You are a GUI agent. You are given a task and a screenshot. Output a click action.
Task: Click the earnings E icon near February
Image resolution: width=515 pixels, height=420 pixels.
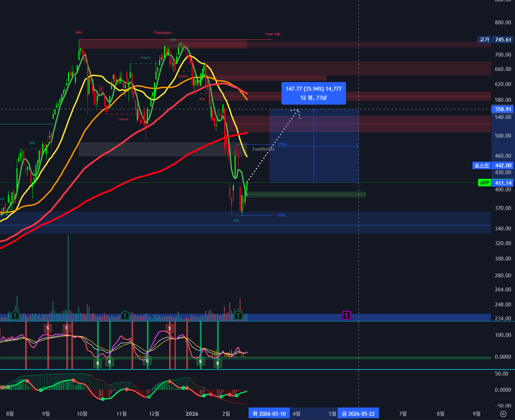pyautogui.click(x=238, y=315)
